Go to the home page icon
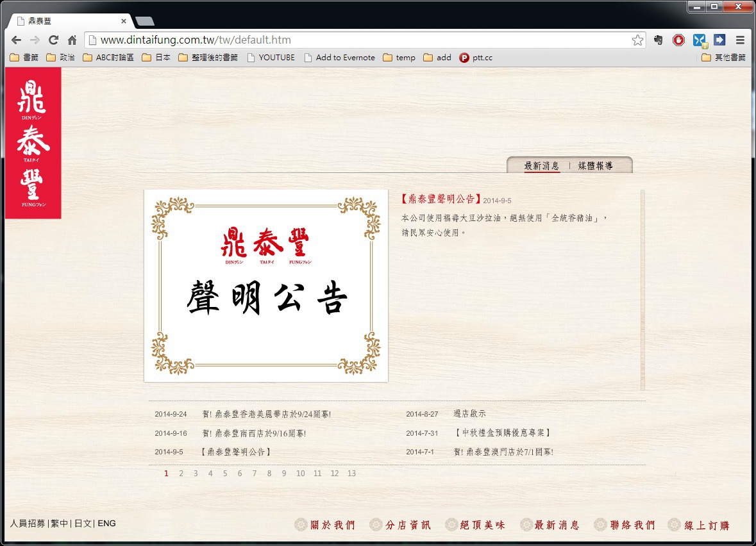 pyautogui.click(x=72, y=40)
